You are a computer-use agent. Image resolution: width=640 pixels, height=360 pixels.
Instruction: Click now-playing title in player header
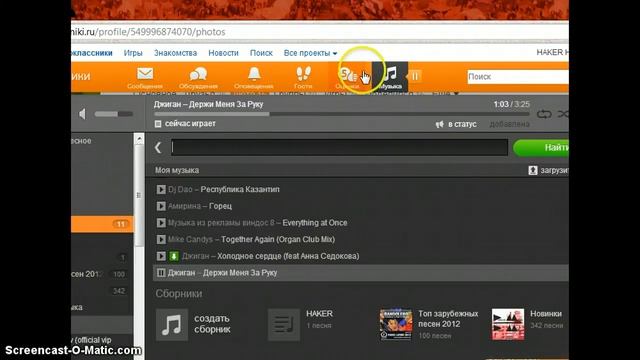coord(209,104)
